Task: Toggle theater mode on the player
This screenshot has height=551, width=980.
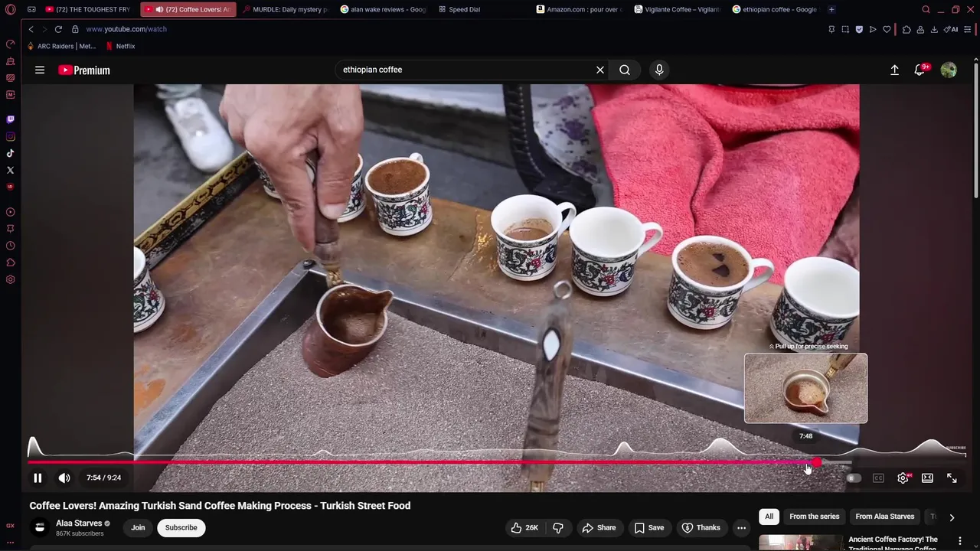Action: click(x=927, y=478)
